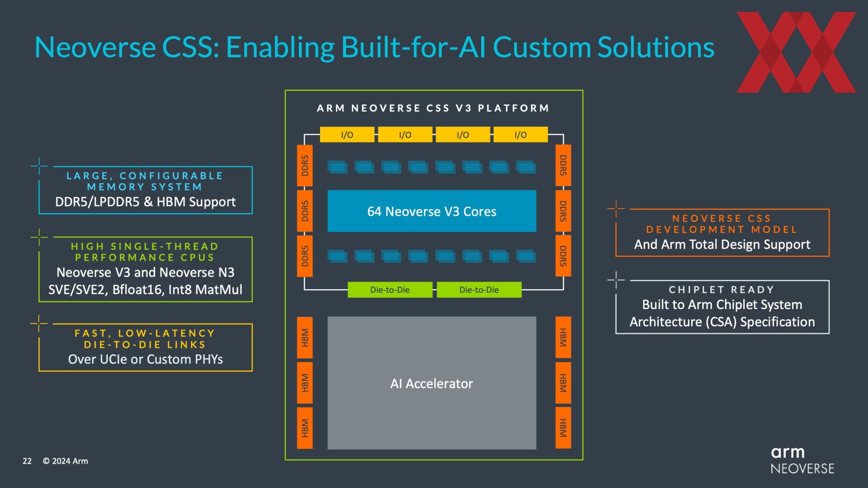Image resolution: width=868 pixels, height=488 pixels.
Task: Select the right green Die-to-Die block
Action: (x=479, y=290)
